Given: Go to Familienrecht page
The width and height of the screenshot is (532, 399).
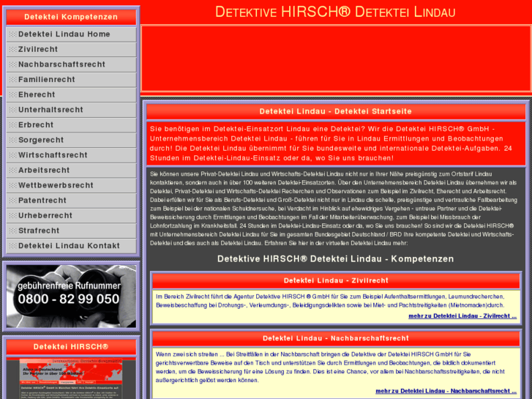Looking at the screenshot, I should coord(71,80).
